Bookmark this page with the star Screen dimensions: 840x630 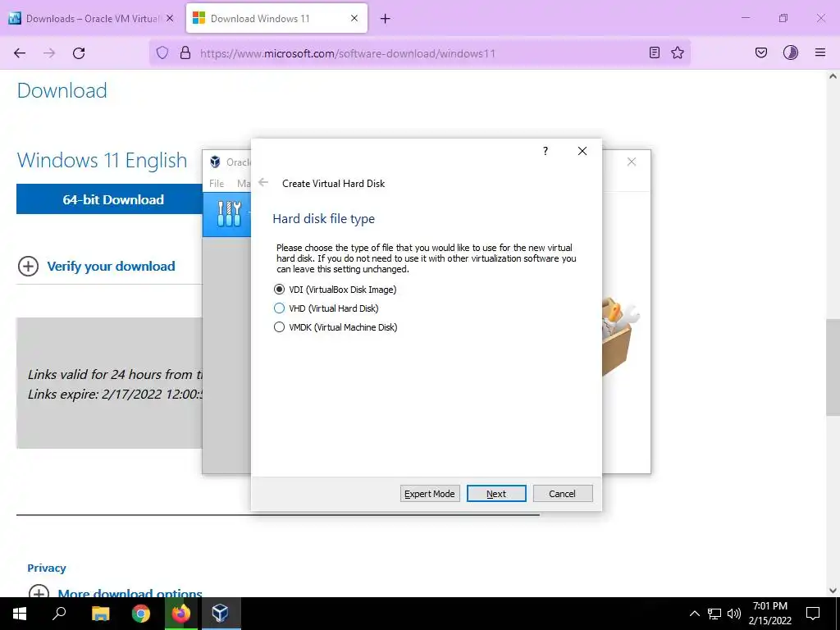pyautogui.click(x=678, y=52)
